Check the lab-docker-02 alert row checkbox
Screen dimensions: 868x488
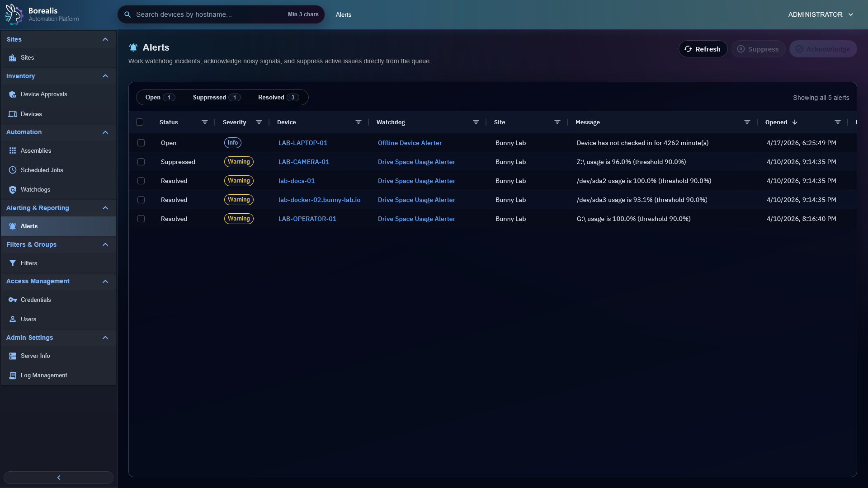[x=141, y=200]
